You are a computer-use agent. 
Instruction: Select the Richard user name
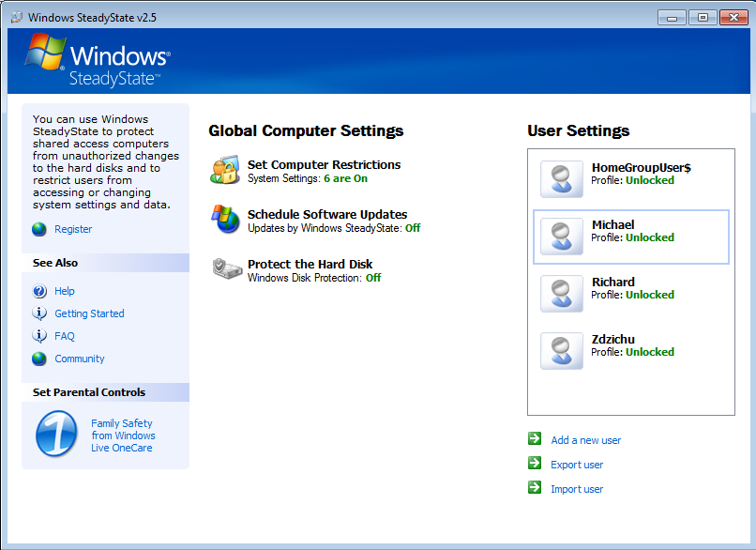[613, 282]
